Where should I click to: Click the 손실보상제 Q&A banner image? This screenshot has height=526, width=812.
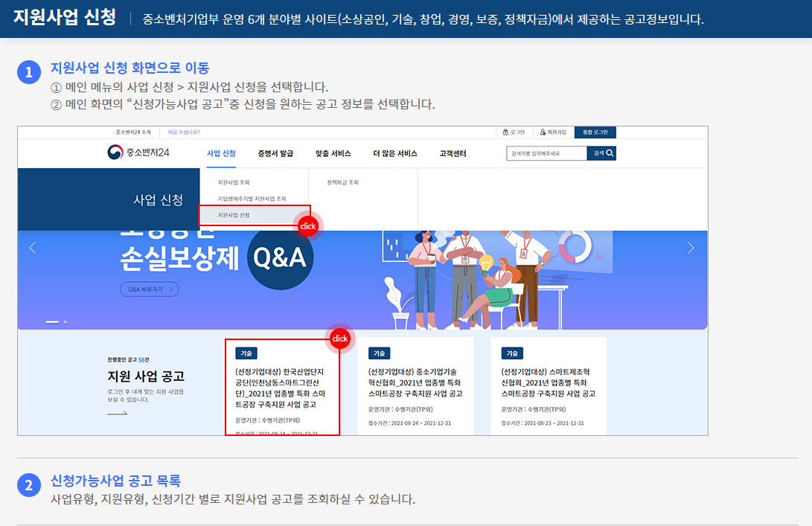[362, 280]
